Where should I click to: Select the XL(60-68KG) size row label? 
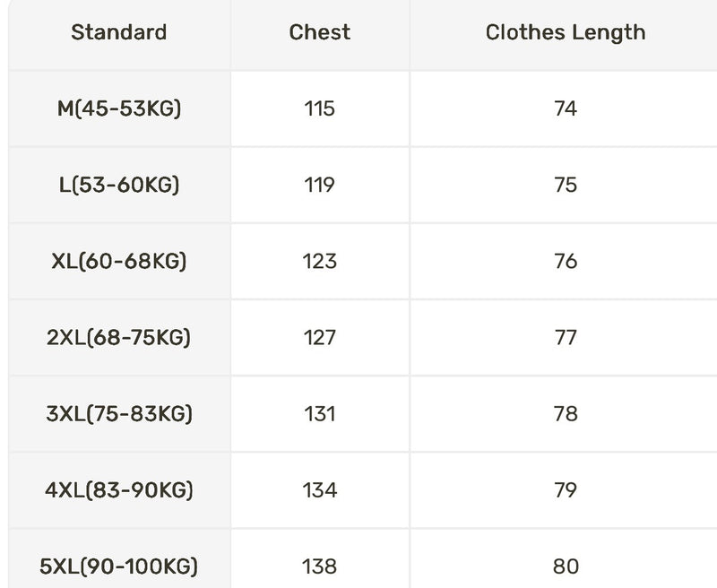pyautogui.click(x=119, y=261)
